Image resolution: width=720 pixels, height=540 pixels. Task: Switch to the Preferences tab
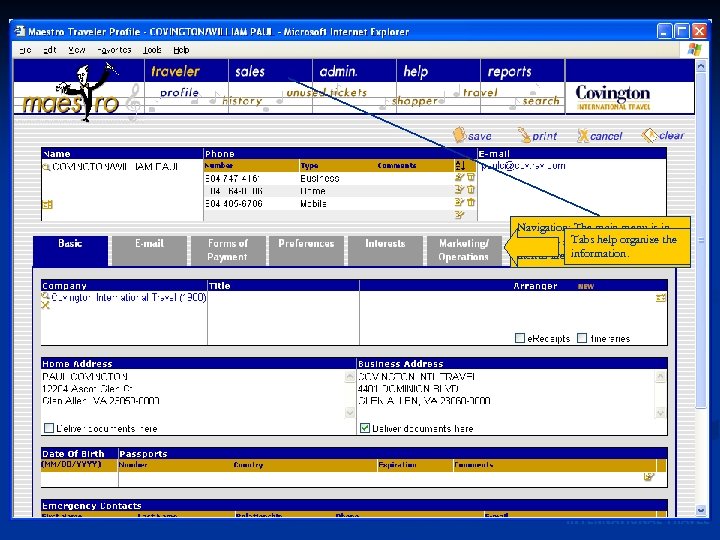[306, 250]
